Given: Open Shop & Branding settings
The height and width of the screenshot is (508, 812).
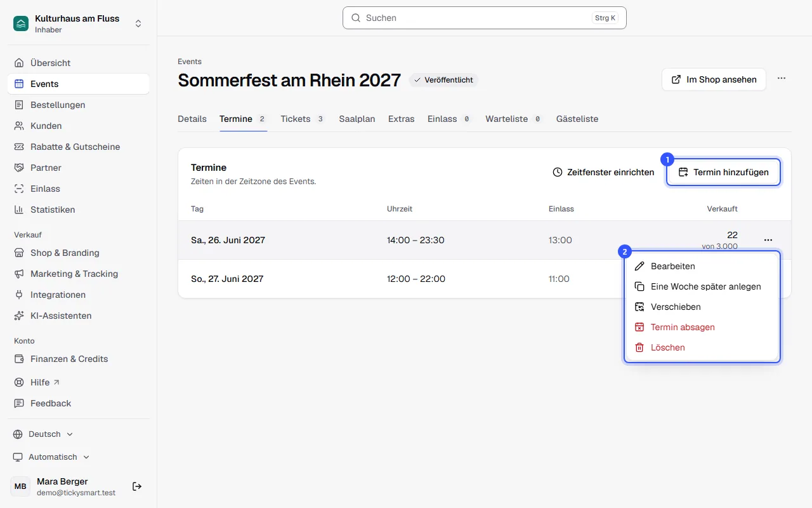Looking at the screenshot, I should (x=78, y=253).
